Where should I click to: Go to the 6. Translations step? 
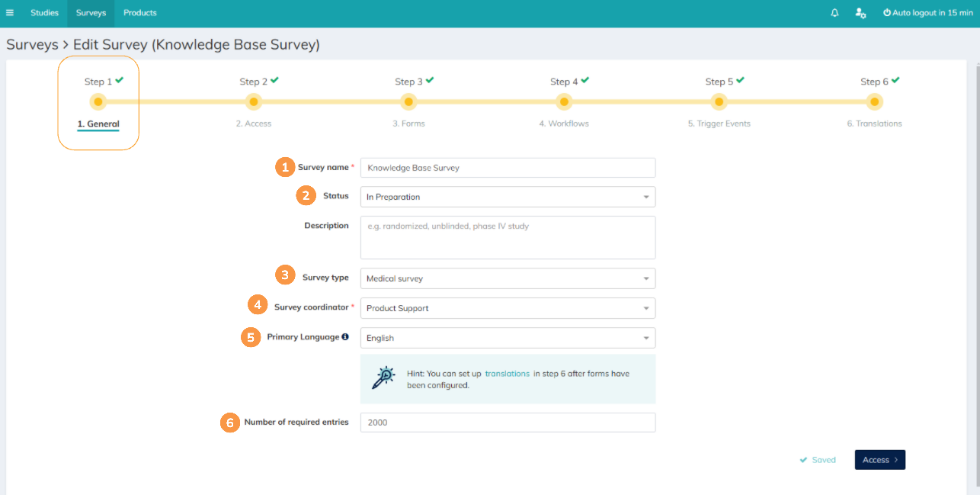pos(874,124)
